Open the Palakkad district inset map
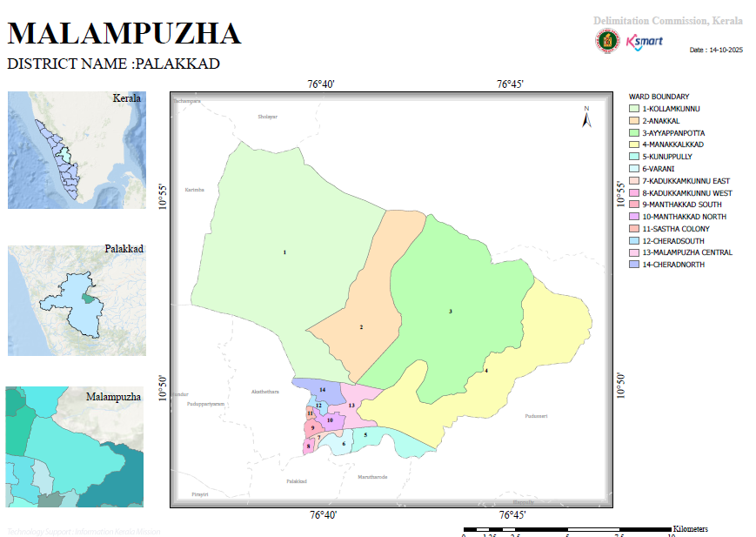Screen dimensions: 756x537 [x=77, y=300]
